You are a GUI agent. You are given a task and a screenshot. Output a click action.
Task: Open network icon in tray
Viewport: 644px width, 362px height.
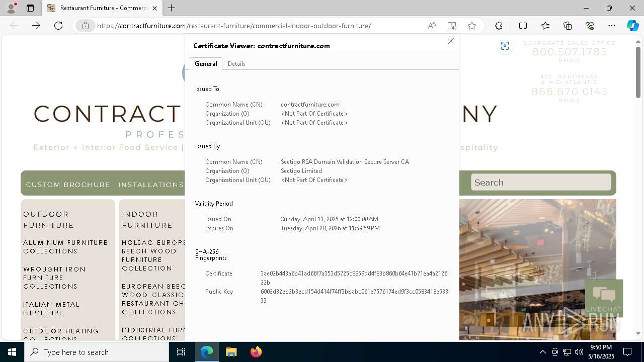[x=567, y=352]
